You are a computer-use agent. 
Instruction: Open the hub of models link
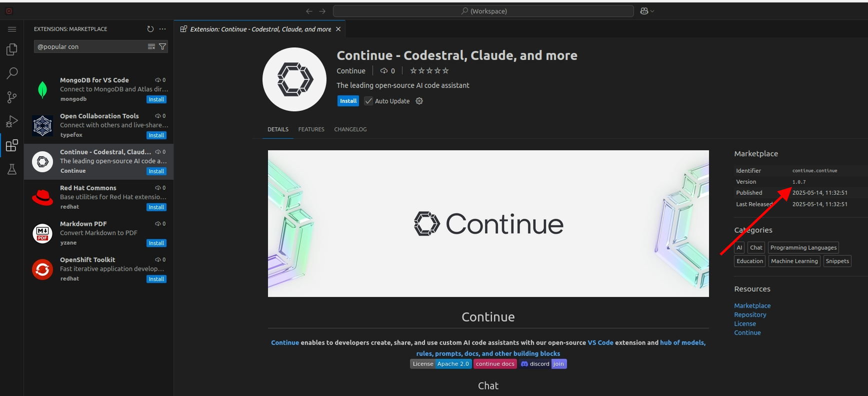(x=682, y=343)
